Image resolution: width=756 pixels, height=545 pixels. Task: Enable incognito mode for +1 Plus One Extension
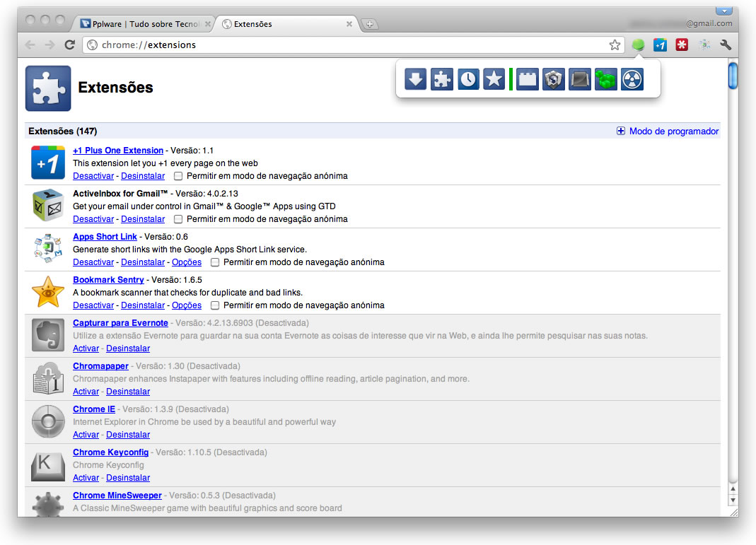click(178, 176)
